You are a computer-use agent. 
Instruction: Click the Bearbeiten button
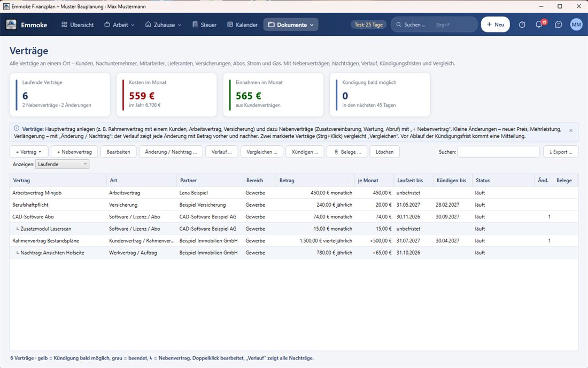pos(119,152)
